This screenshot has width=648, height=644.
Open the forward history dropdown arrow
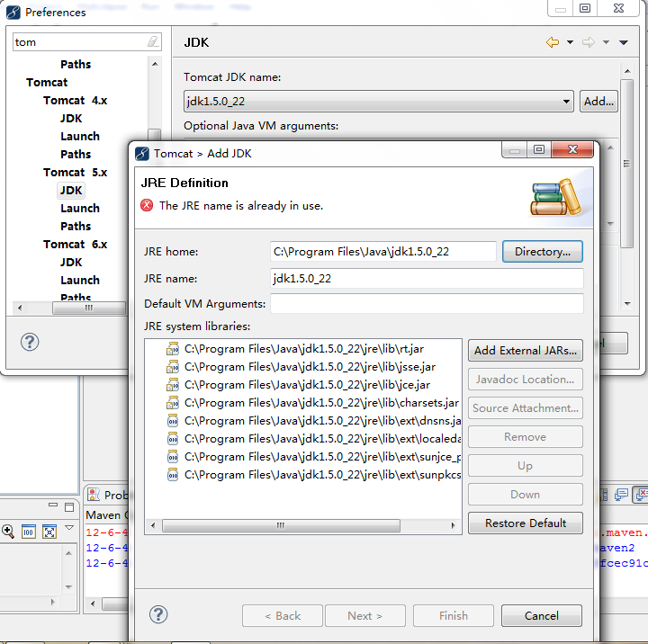(x=606, y=42)
